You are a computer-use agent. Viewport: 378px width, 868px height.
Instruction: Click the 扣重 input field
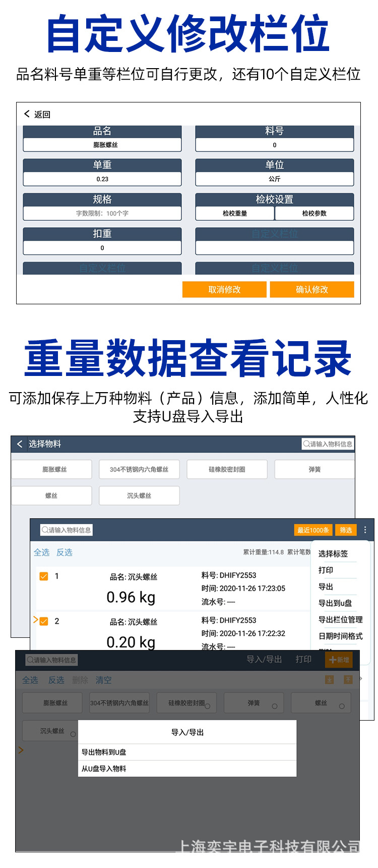coord(102,248)
